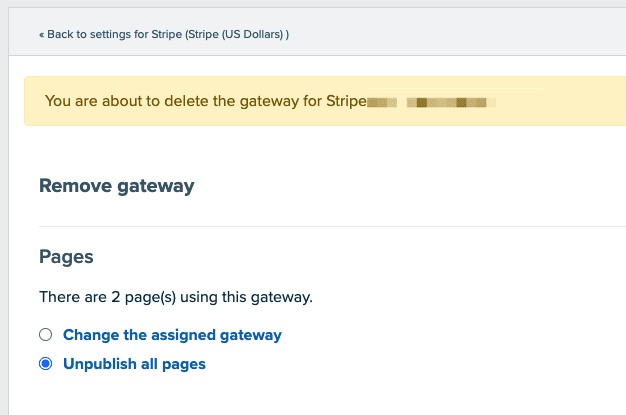Click the word 'Stripe' in the warning message
626x415 pixels.
click(x=346, y=101)
